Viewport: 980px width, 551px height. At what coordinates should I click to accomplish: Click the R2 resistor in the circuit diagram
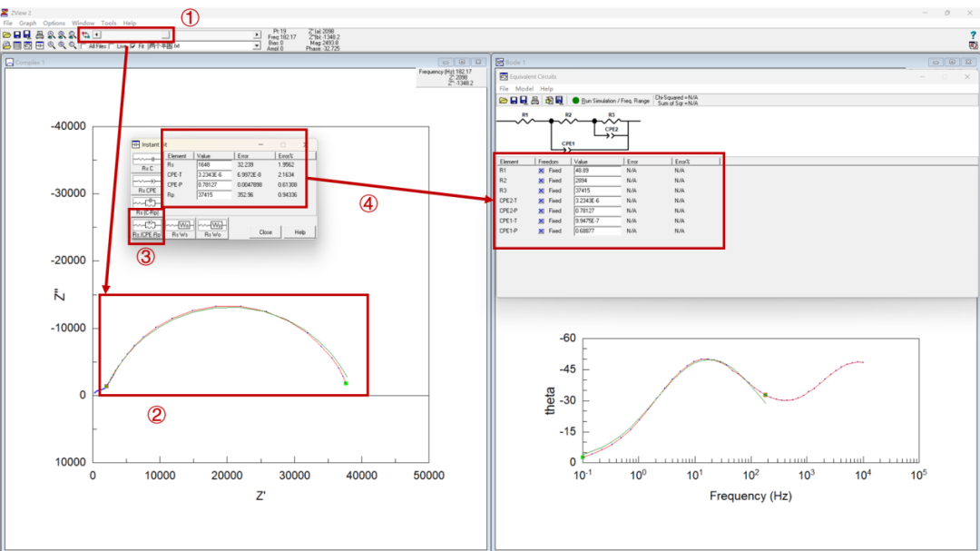pos(568,120)
